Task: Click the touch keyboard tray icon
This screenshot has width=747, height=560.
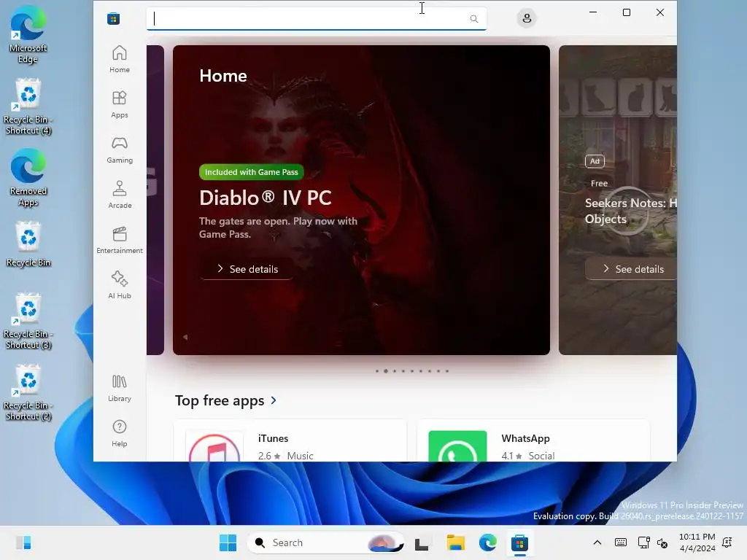Action: [x=620, y=542]
